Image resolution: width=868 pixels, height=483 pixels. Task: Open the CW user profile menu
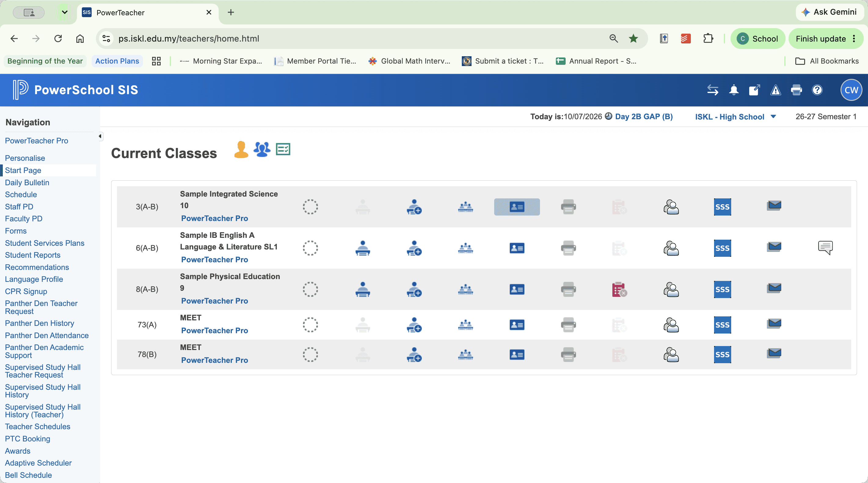point(851,90)
